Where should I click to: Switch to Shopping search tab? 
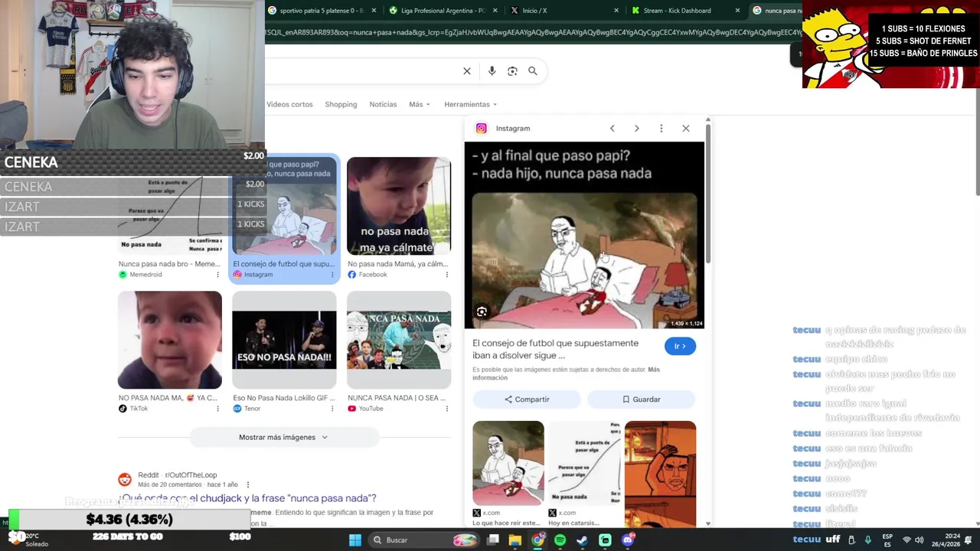click(x=341, y=104)
